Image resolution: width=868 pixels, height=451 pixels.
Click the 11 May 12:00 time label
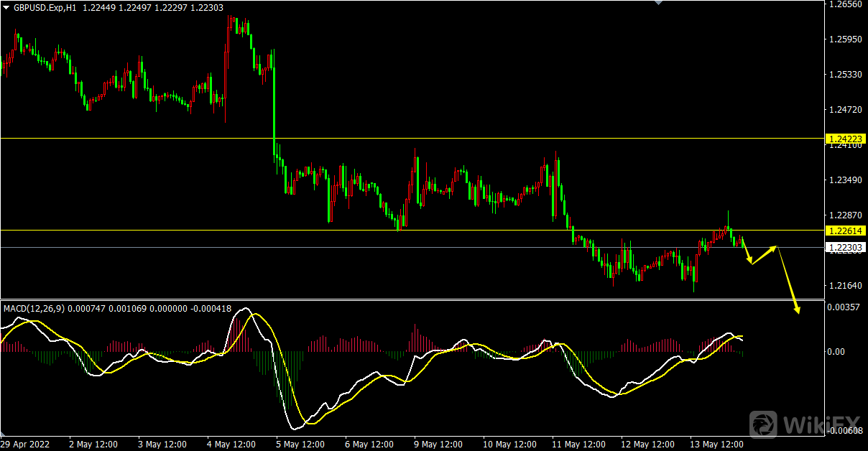click(580, 444)
